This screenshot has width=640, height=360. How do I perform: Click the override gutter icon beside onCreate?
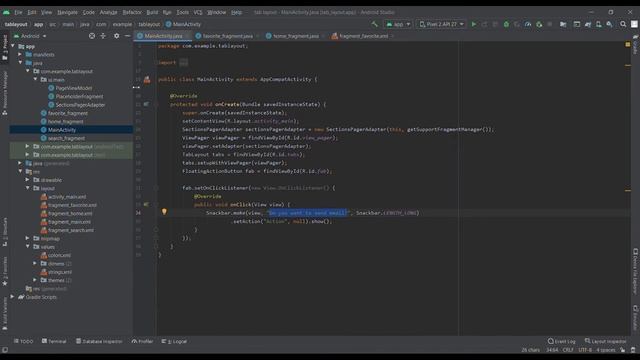146,104
